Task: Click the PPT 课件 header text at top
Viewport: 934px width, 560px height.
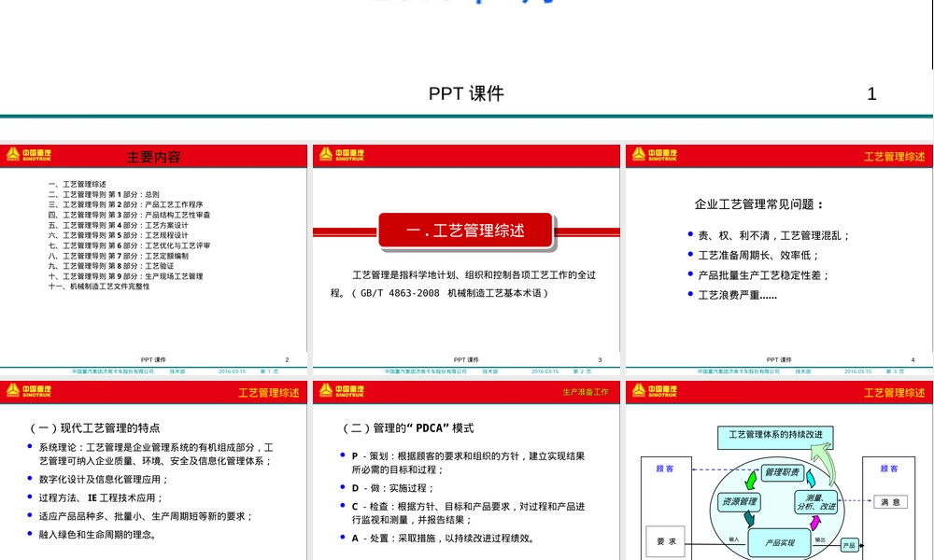Action: pos(466,93)
